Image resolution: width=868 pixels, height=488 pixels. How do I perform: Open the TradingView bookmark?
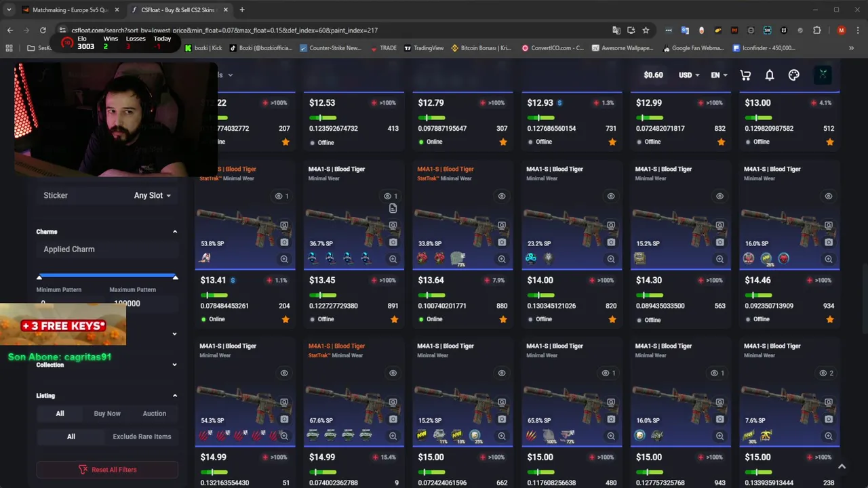(x=423, y=48)
